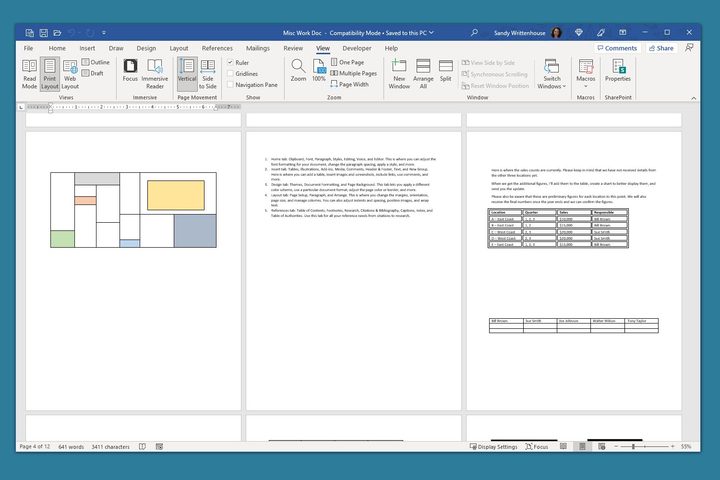720x480 pixels.
Task: Open the Mailings tab
Action: pos(258,48)
